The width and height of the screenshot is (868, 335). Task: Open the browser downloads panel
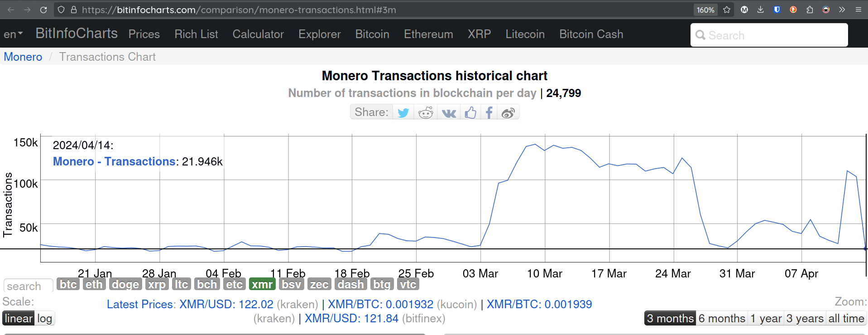point(761,10)
